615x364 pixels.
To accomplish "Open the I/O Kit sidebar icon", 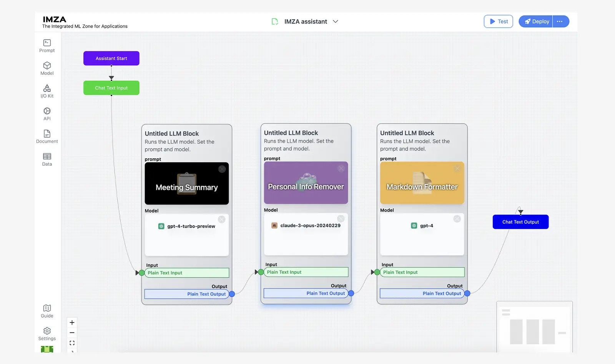I will (47, 91).
